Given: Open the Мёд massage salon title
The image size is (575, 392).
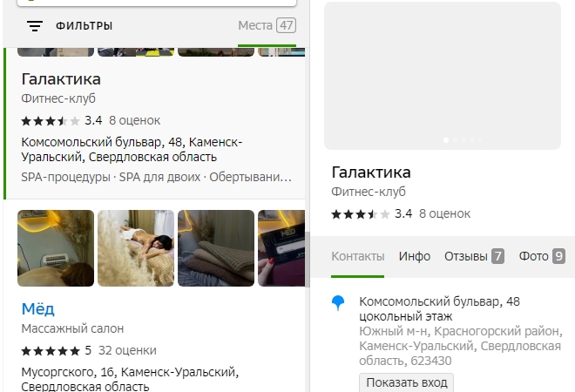Looking at the screenshot, I should tap(38, 308).
